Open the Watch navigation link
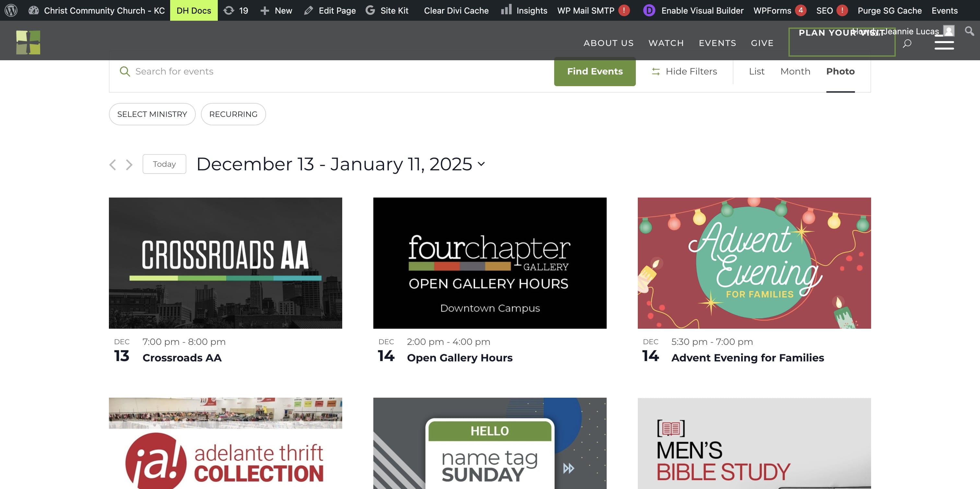The image size is (980, 489). 666,43
